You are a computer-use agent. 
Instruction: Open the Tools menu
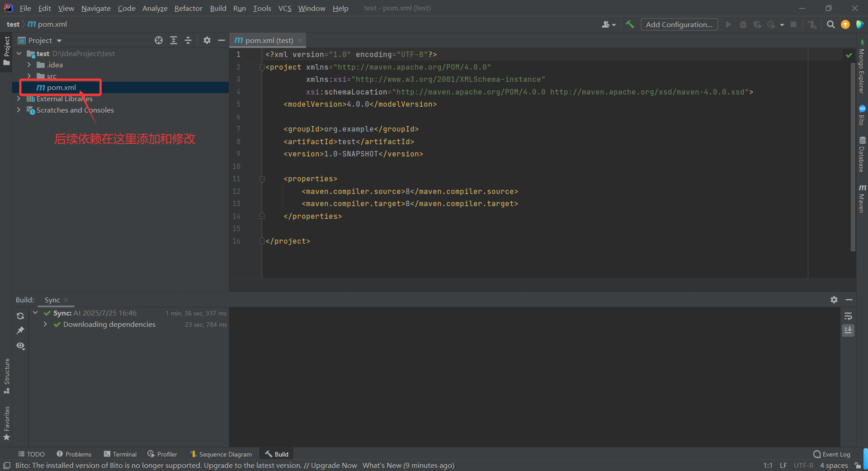click(x=262, y=8)
